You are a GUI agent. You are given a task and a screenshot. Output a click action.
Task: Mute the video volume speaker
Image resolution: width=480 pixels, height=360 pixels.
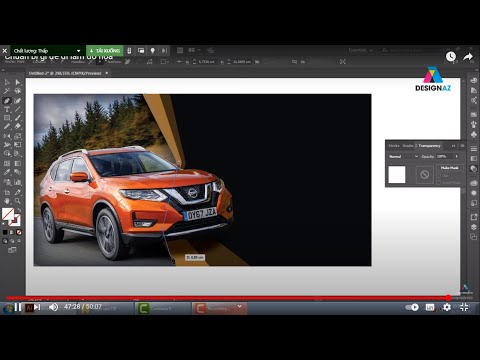pos(53,307)
